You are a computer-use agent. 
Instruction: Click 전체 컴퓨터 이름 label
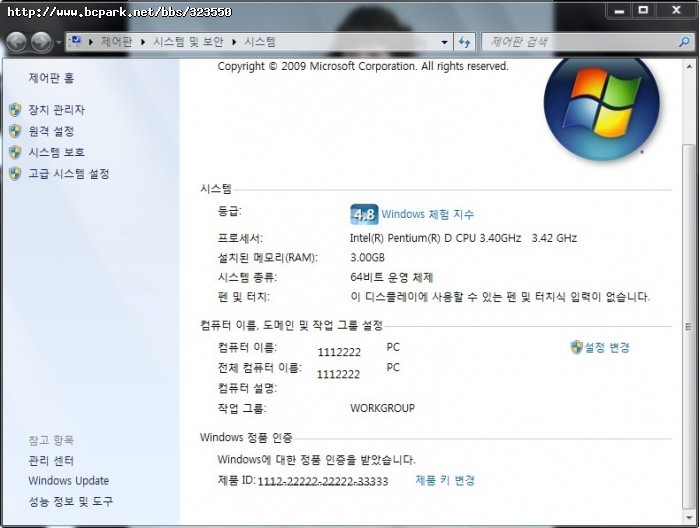click(x=260, y=367)
